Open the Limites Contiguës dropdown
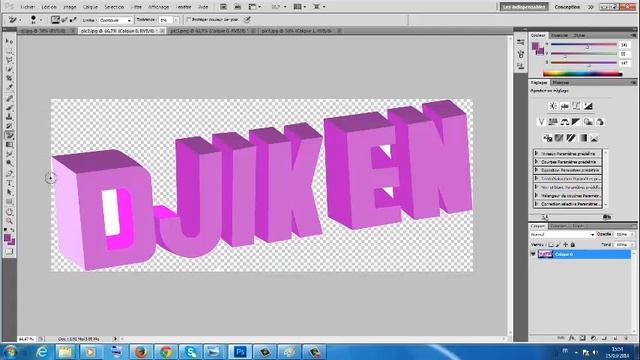The image size is (640, 360). click(115, 20)
